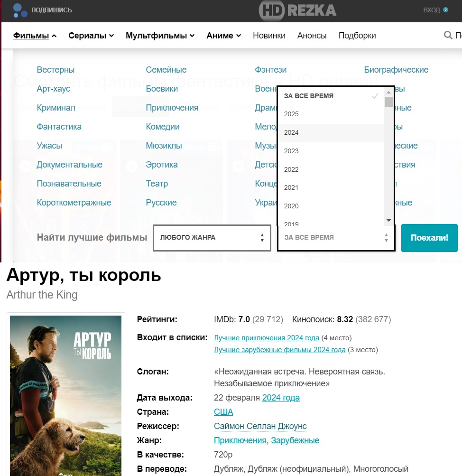This screenshot has width=462, height=476.
Task: Choose 2025 in the year list
Action: 331,114
